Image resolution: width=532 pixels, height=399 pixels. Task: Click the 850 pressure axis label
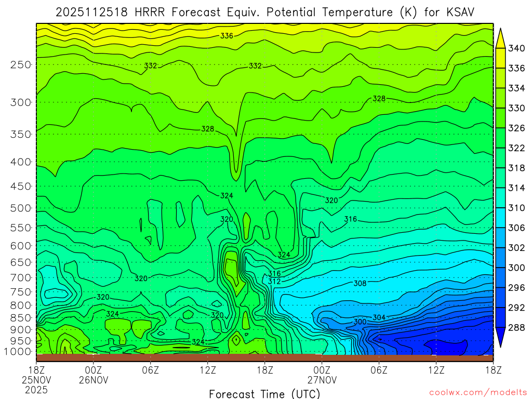point(21,318)
